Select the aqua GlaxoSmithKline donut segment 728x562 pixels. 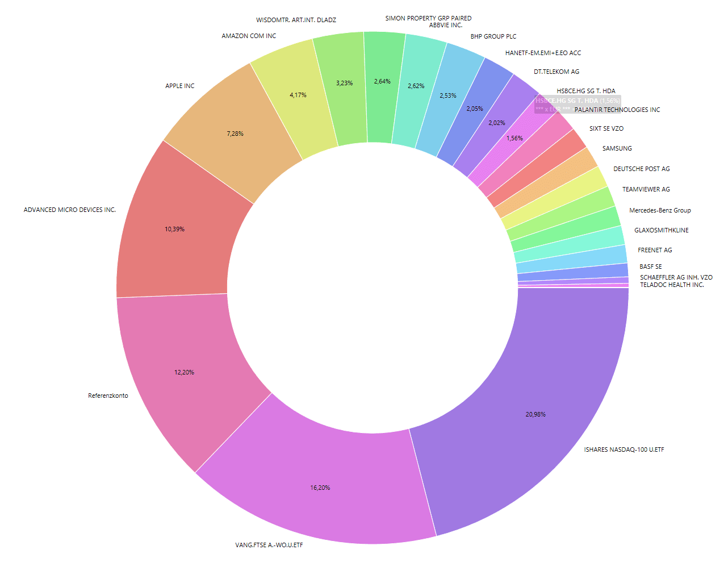point(570,245)
